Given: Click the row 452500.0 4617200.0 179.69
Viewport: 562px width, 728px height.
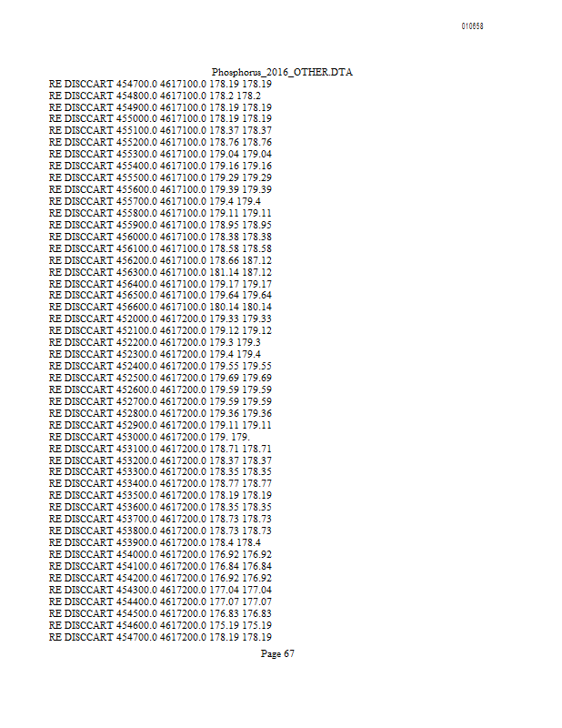Looking at the screenshot, I should tap(161, 378).
